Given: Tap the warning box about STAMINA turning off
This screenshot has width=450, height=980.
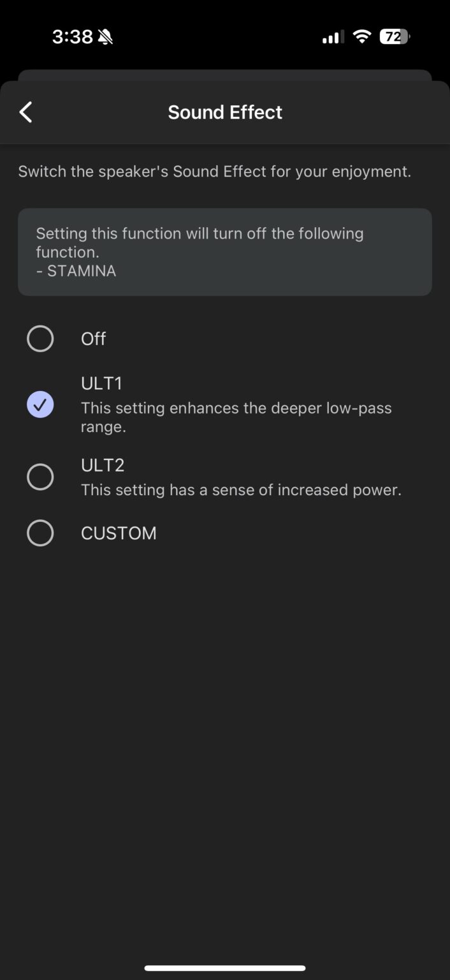Looking at the screenshot, I should point(224,251).
